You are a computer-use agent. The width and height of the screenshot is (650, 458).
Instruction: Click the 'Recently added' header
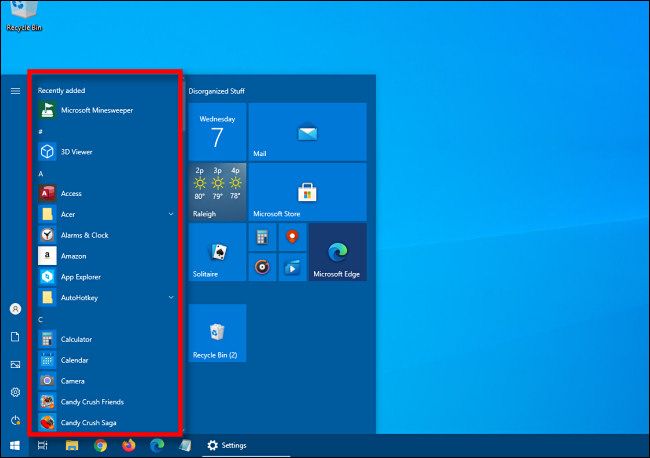click(61, 91)
